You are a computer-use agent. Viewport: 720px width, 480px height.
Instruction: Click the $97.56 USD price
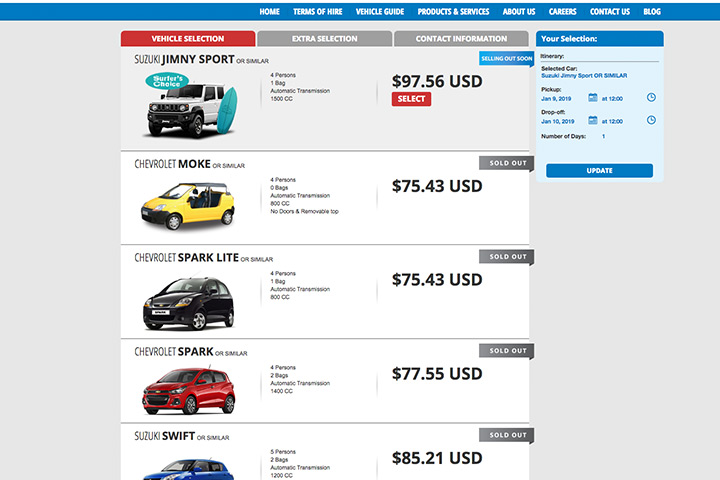click(x=437, y=81)
